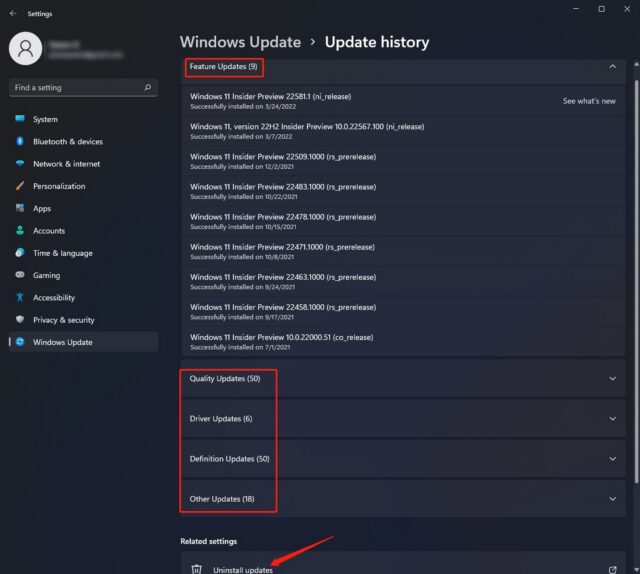640x574 pixels.
Task: Select the Insider Preview 22458.1000 entry
Action: (403, 311)
